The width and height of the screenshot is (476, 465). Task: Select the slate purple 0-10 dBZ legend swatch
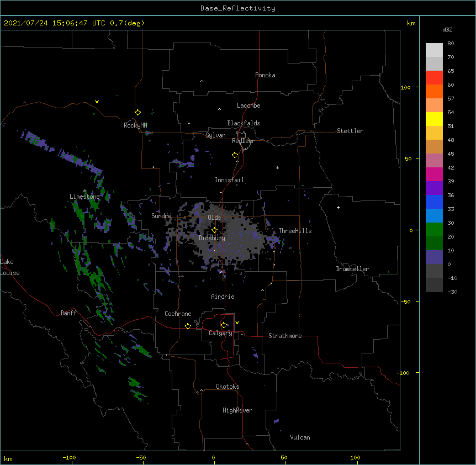pos(434,257)
